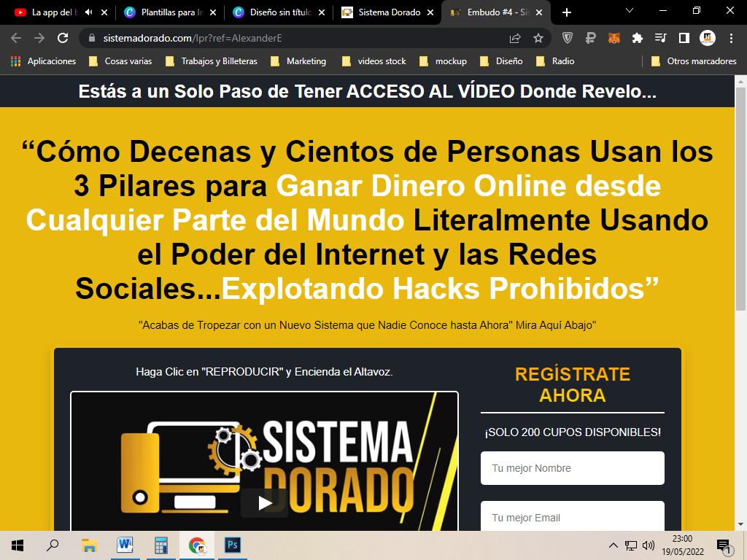The image size is (747, 560).
Task: Reload the page
Action: (63, 38)
